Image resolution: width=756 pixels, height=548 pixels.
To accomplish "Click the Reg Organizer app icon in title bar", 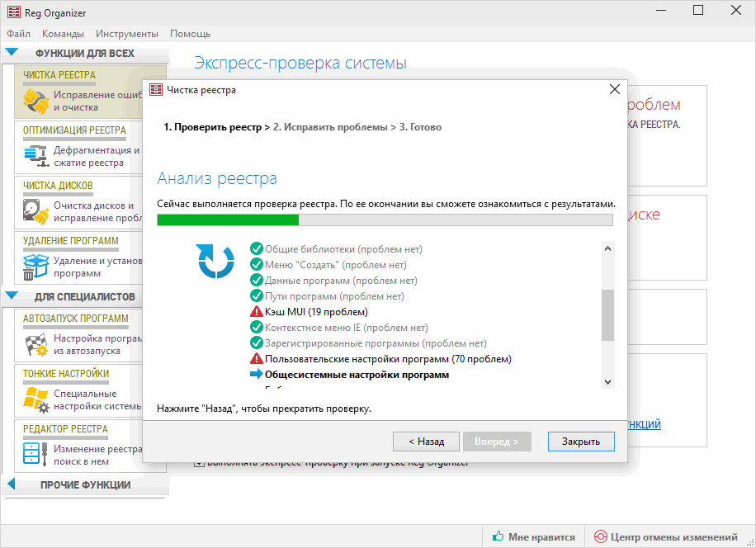I will tap(13, 12).
